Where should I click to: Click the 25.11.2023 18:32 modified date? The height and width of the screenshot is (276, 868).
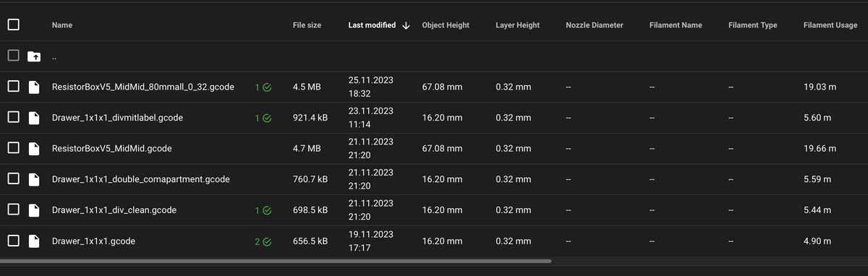(x=371, y=87)
